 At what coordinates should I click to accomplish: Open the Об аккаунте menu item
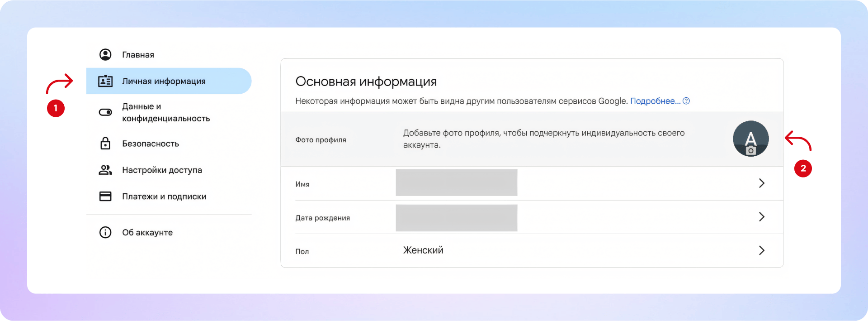tap(147, 232)
